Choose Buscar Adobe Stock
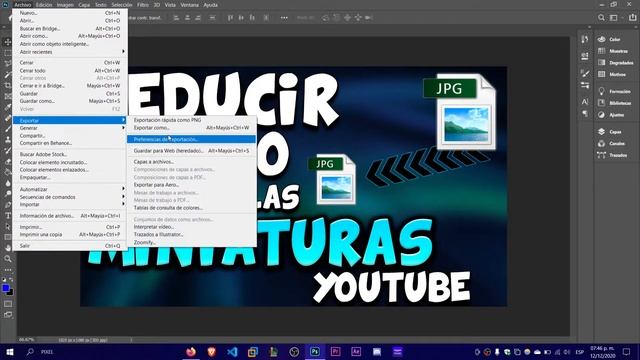640x360 pixels. click(70, 154)
